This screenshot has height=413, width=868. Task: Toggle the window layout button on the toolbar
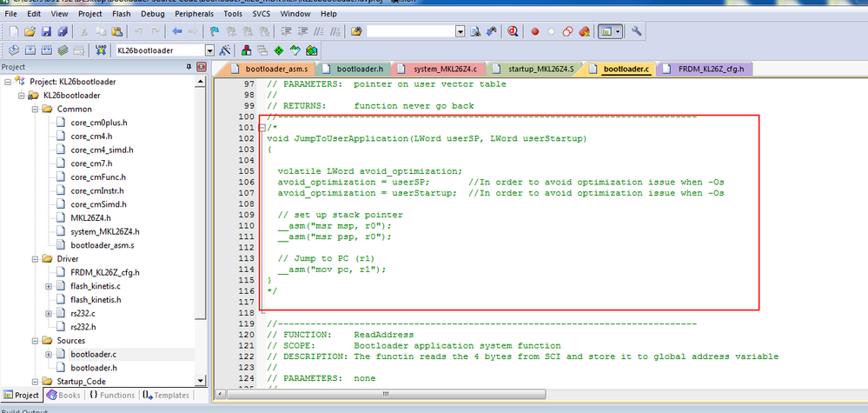(606, 31)
